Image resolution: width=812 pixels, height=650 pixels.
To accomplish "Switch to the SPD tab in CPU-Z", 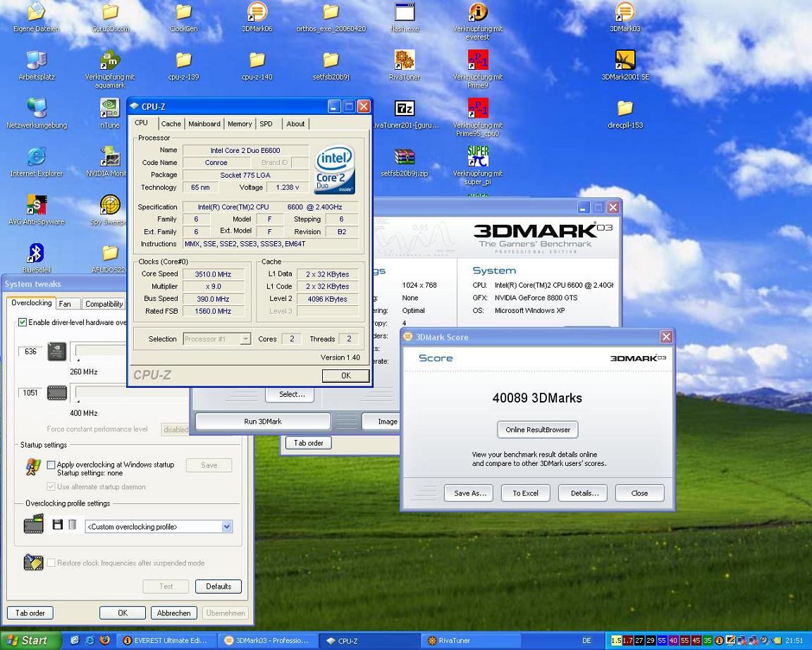I will click(x=266, y=124).
